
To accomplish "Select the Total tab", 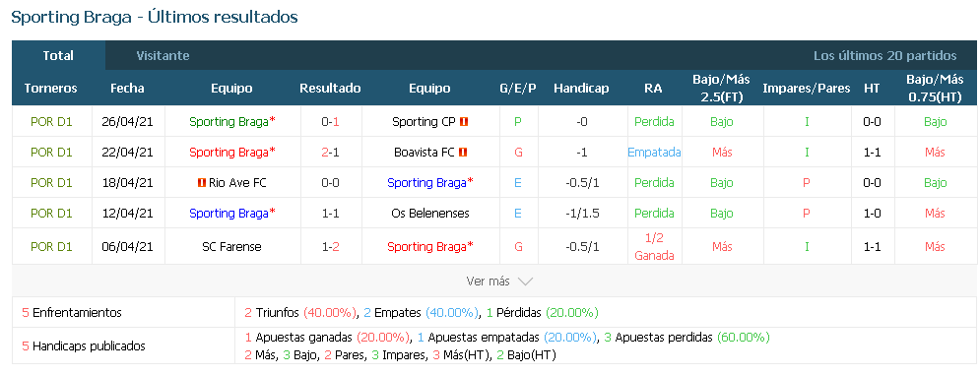I will click(58, 55).
